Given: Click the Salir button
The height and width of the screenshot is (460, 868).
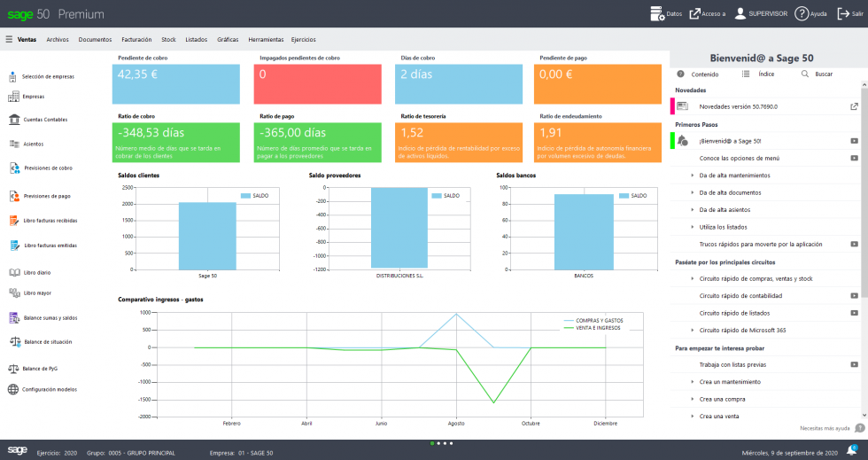Looking at the screenshot, I should [849, 14].
